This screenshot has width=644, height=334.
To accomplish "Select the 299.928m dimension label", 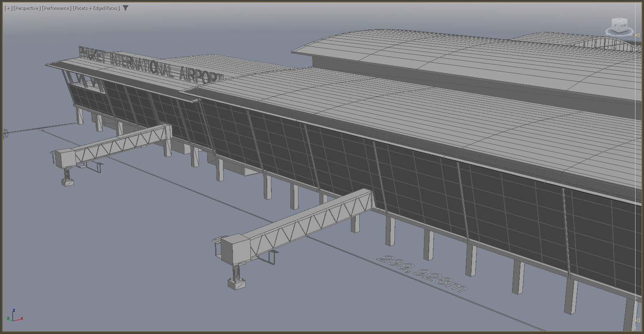I will click(422, 273).
